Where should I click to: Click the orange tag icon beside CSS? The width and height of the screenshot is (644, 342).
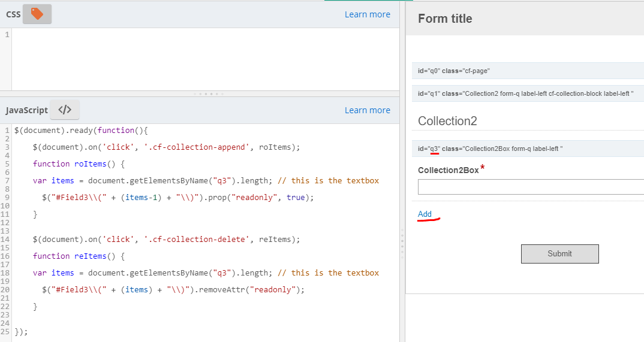point(37,14)
